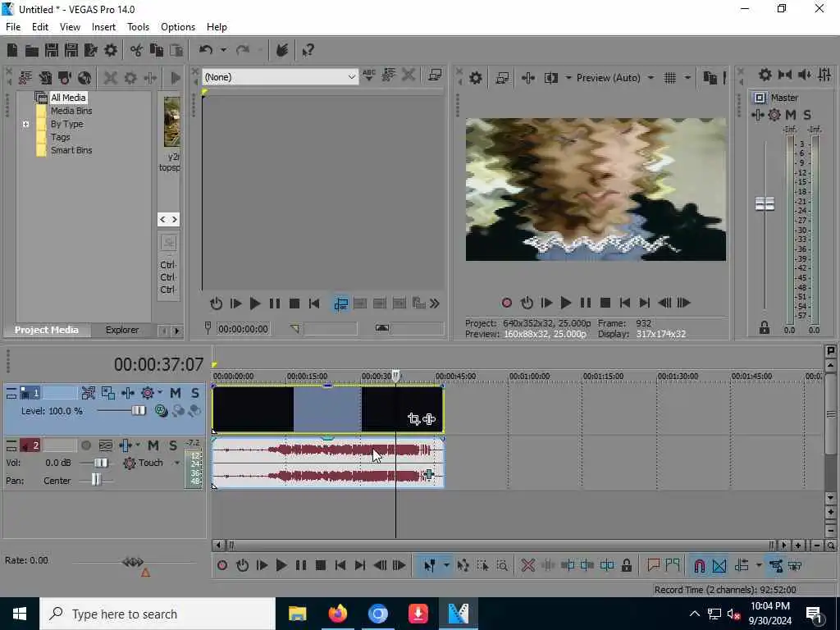Select the Zoom Edit magnifier tool

click(502, 565)
